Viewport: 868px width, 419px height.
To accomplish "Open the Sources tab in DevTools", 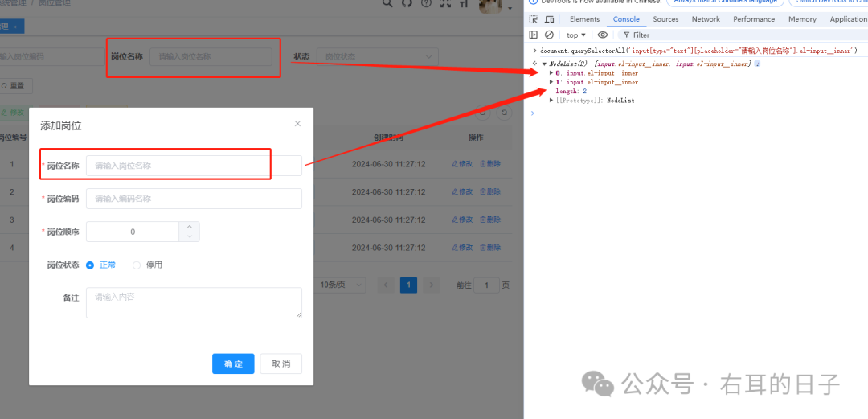I will tap(665, 19).
